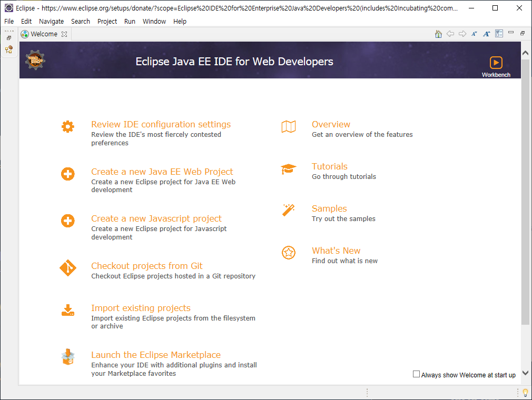
Task: Open the Help menu
Action: (x=180, y=22)
